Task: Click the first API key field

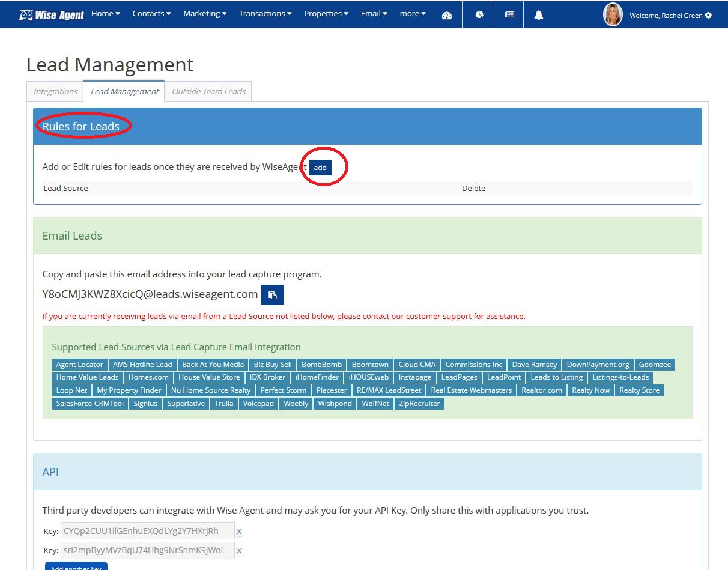Action: click(x=148, y=531)
